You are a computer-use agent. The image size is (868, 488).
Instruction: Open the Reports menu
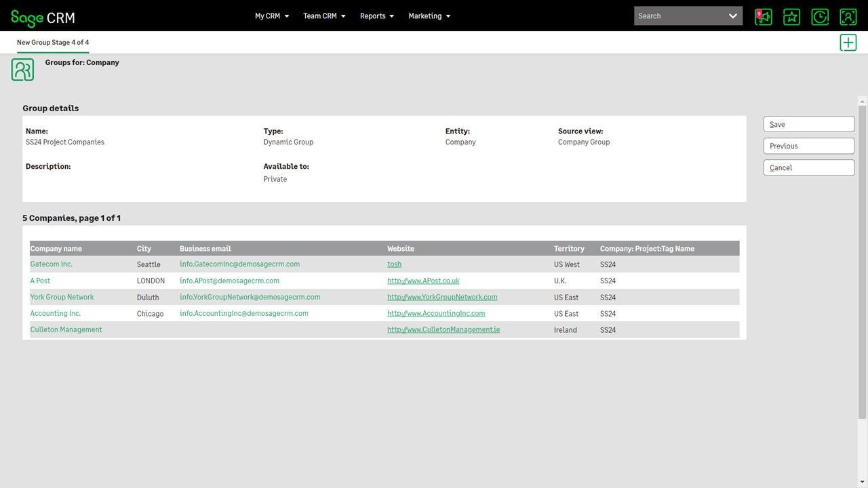(x=377, y=16)
